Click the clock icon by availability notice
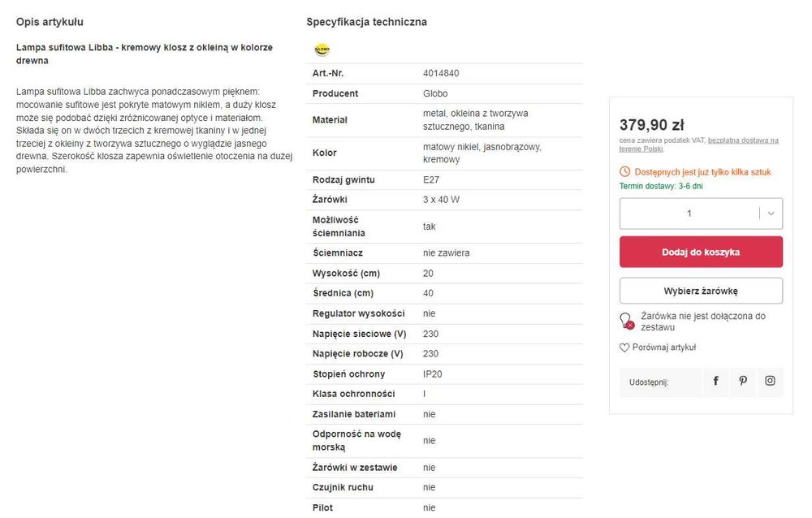Screen dimensions: 812x518 pyautogui.click(x=624, y=172)
